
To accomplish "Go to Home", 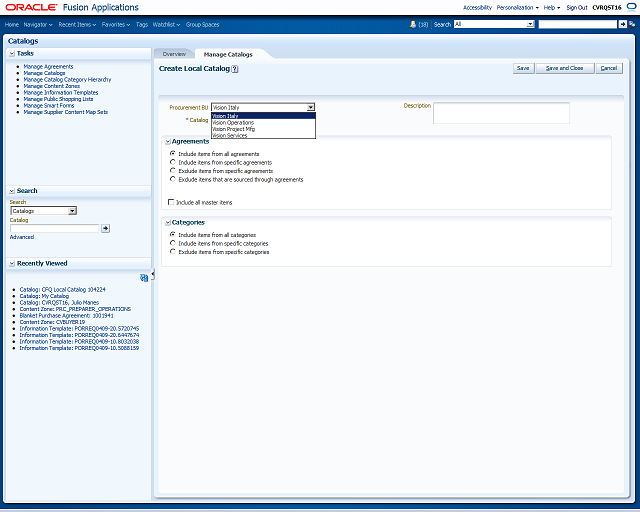I will pos(12,24).
